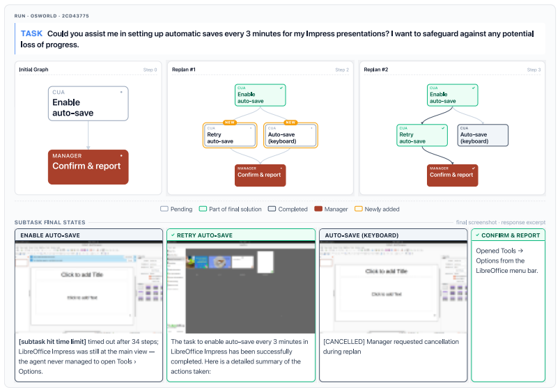
Task: Click the ENABLE AUTO-SAVE card header
Action: (x=88, y=235)
